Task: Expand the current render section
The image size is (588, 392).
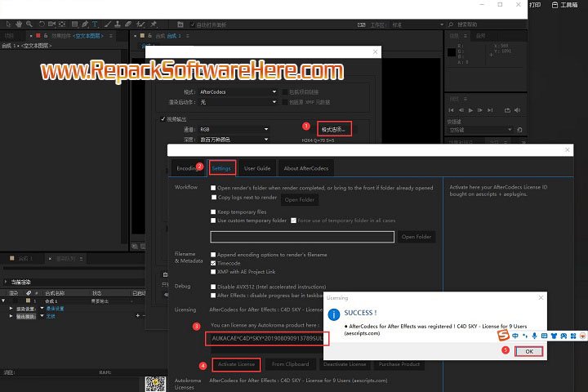Action: pos(5,282)
